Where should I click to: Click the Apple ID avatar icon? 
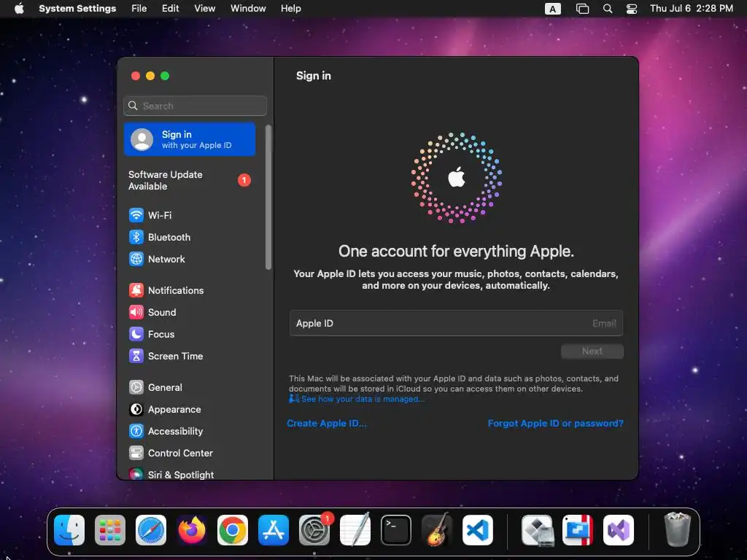(142, 139)
